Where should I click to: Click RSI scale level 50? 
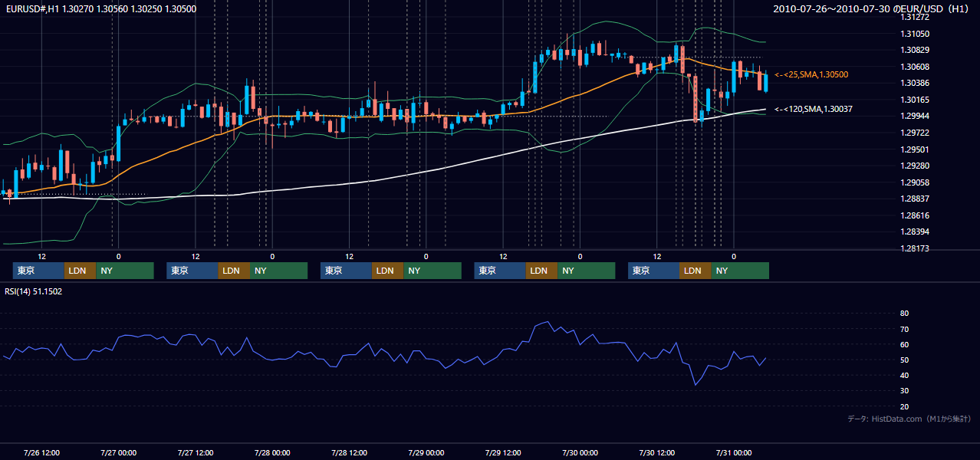[905, 360]
